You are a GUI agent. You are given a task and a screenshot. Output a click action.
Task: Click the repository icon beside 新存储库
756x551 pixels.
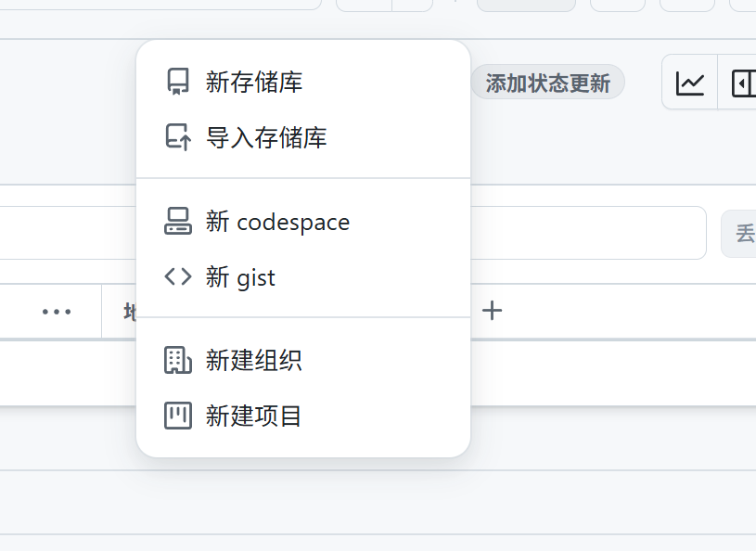(178, 83)
